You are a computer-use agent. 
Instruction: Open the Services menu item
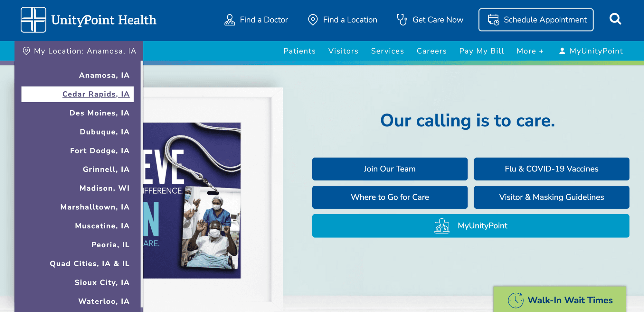[x=387, y=51]
